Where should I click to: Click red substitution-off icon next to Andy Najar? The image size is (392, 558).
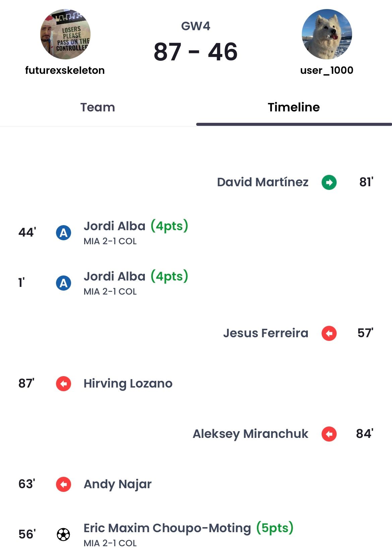tap(63, 484)
